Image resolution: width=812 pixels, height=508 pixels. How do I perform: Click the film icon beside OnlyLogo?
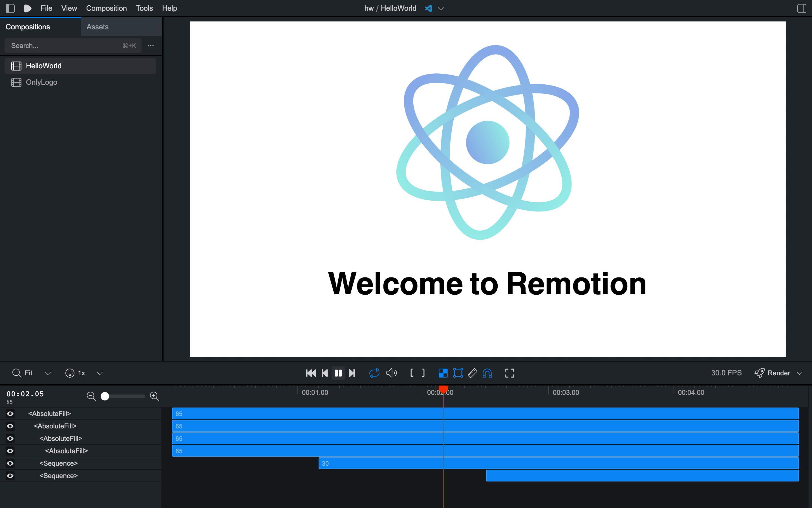(16, 82)
